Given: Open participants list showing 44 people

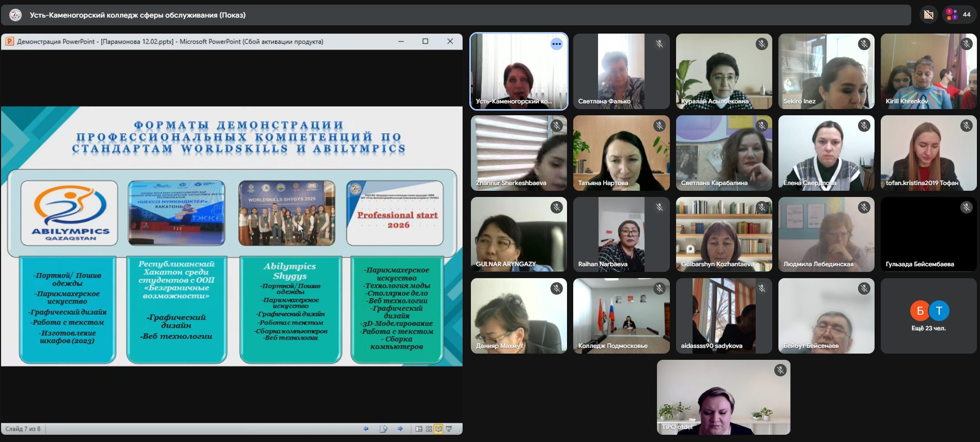Looking at the screenshot, I should click(x=959, y=14).
